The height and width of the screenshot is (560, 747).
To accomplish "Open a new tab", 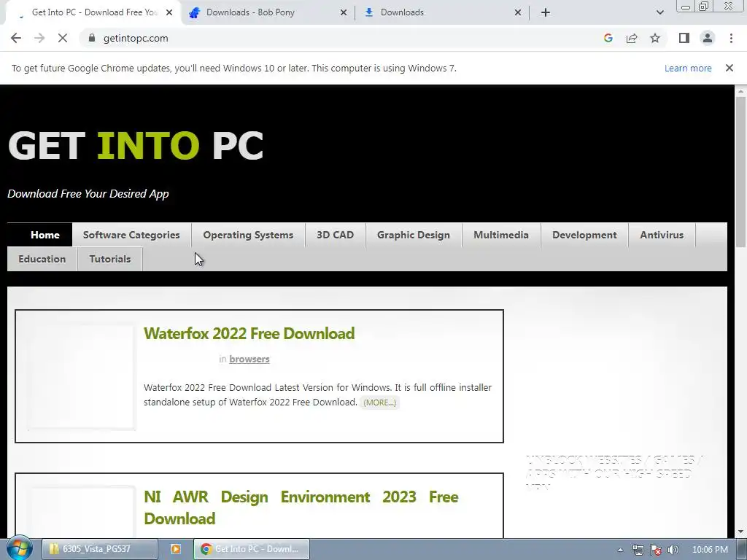I will [546, 12].
